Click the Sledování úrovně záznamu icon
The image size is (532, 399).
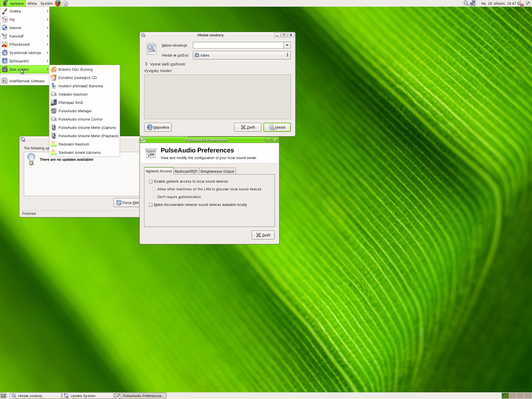[54, 152]
